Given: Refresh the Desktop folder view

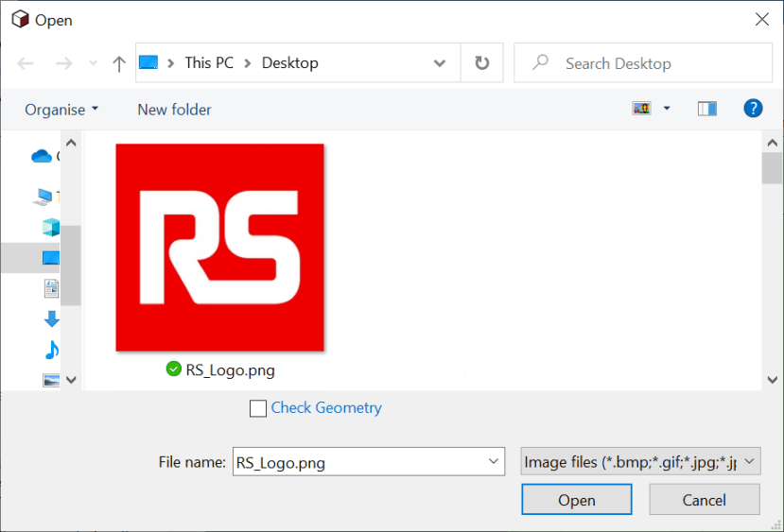Looking at the screenshot, I should coord(482,63).
